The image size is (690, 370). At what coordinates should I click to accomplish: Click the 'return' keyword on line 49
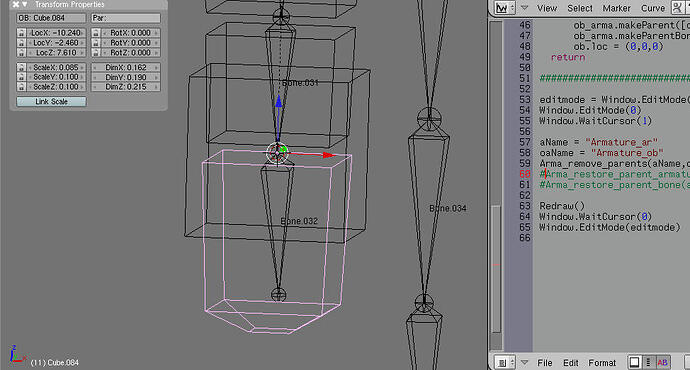(x=568, y=57)
